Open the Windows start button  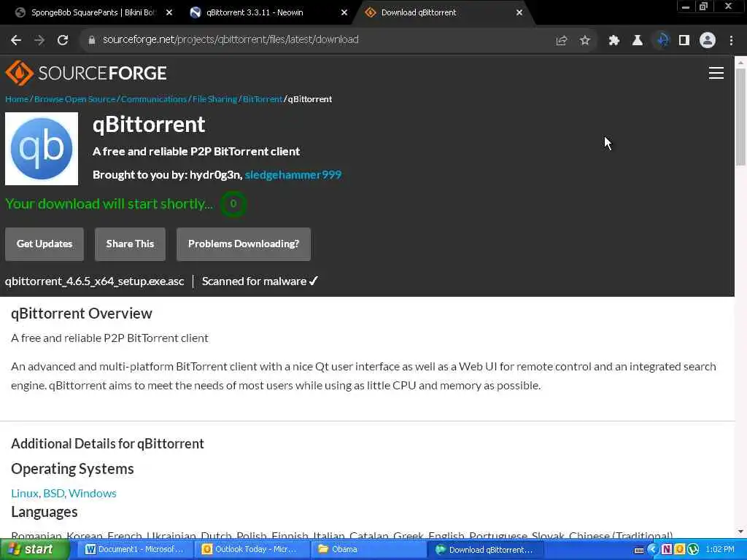34,550
